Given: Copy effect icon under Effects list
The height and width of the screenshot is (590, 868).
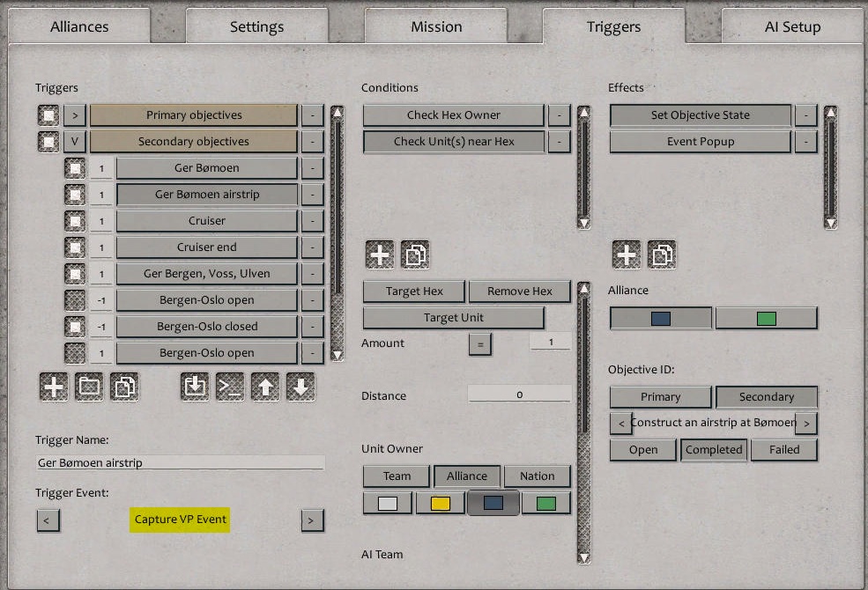Looking at the screenshot, I should click(662, 254).
